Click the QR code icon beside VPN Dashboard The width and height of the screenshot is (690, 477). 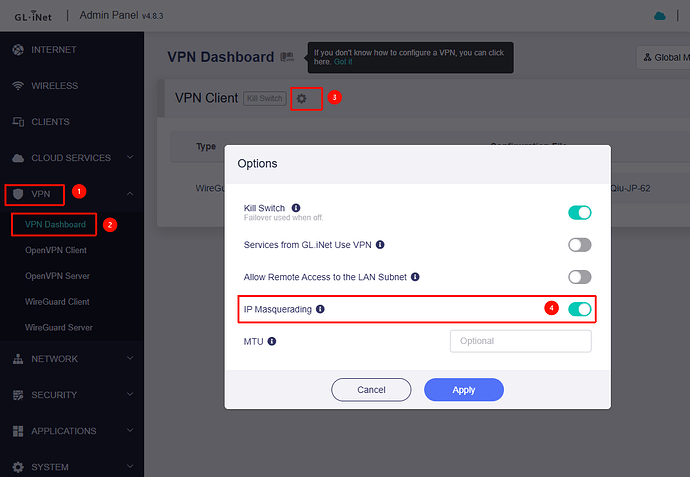click(x=287, y=57)
